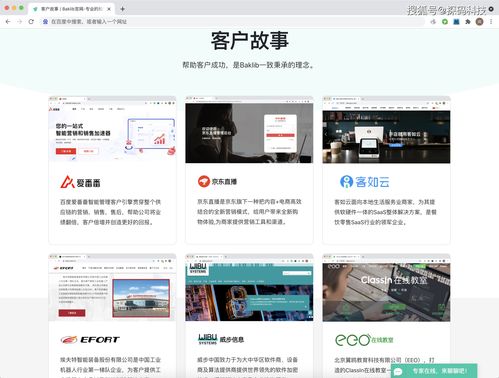The width and height of the screenshot is (499, 378).
Task: Open the 爱番番 website screenshot thumbnail
Action: [x=112, y=129]
